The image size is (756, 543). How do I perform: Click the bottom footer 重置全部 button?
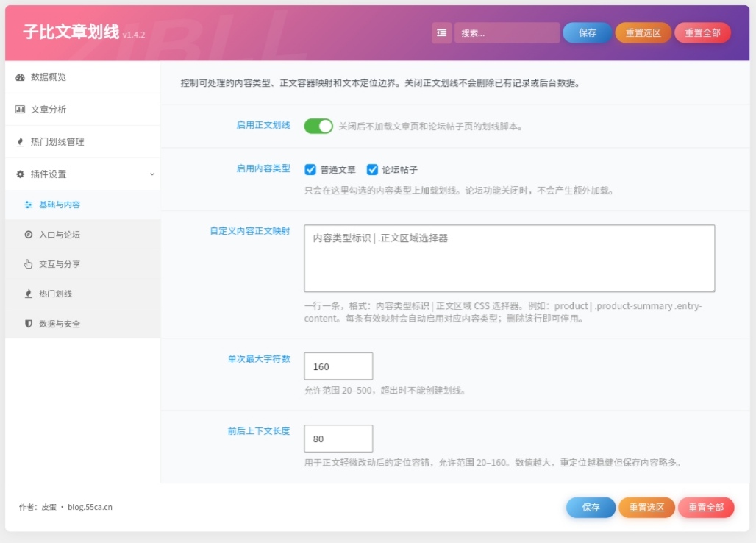[x=706, y=507]
